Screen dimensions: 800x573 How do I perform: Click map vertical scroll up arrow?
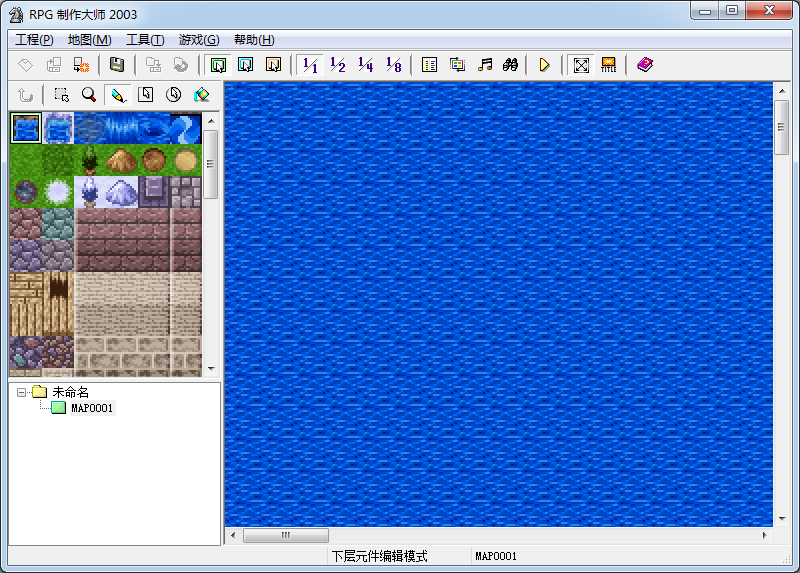pyautogui.click(x=782, y=91)
